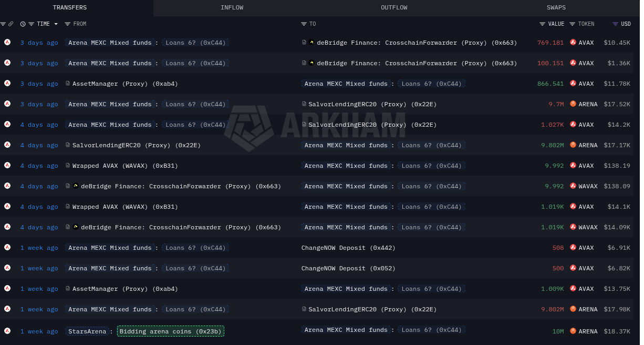Screen dimensions: 644x345
Task: Click 'Loans 6? (0xC44)' recipient tag on $18.37K row
Action: click(x=431, y=330)
